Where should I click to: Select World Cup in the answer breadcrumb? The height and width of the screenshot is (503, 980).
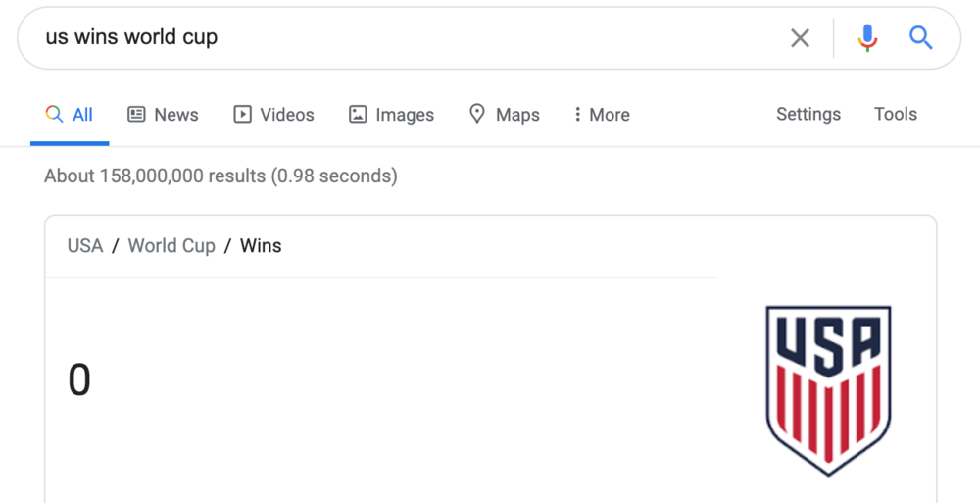click(171, 246)
